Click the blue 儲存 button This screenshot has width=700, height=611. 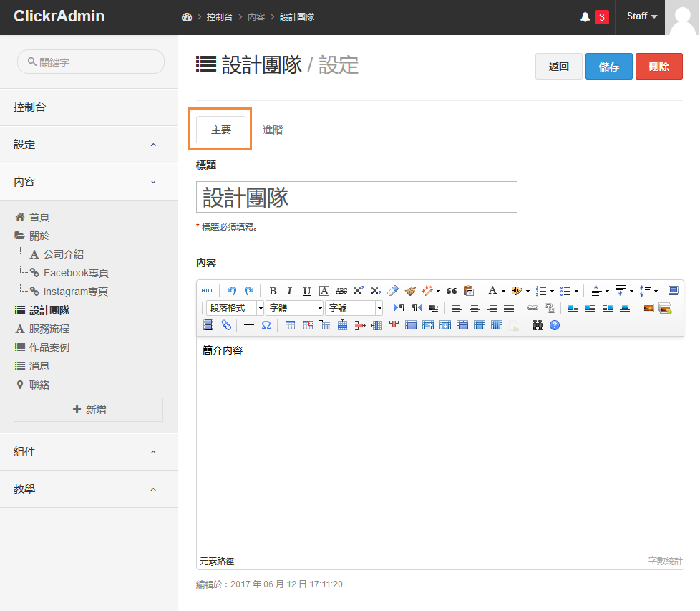[x=609, y=67]
